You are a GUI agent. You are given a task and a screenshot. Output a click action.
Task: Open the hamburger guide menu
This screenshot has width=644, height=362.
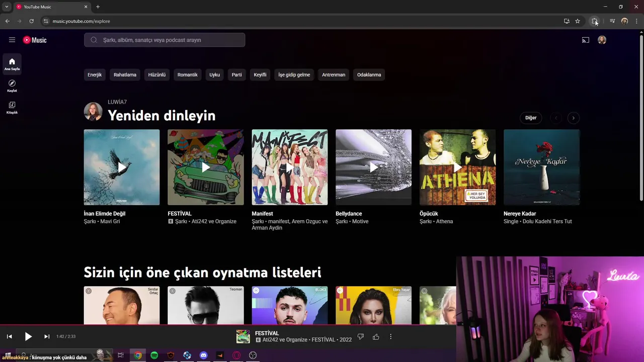point(12,40)
